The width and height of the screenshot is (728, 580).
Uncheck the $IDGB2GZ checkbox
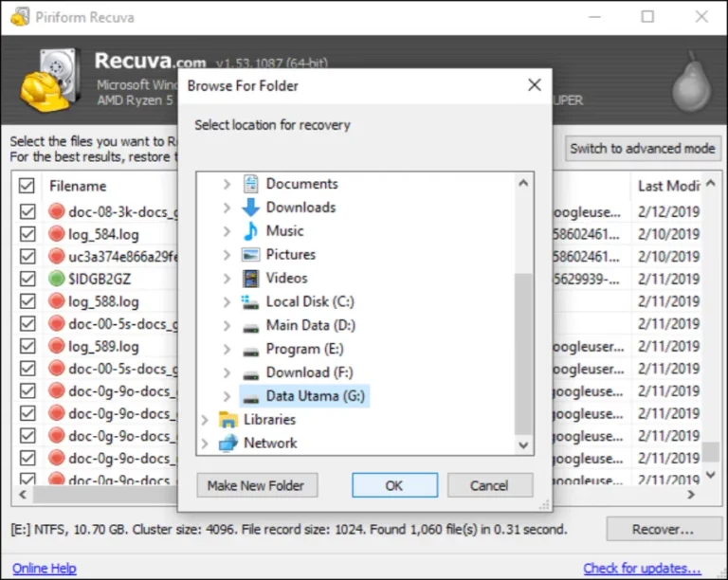coord(27,279)
